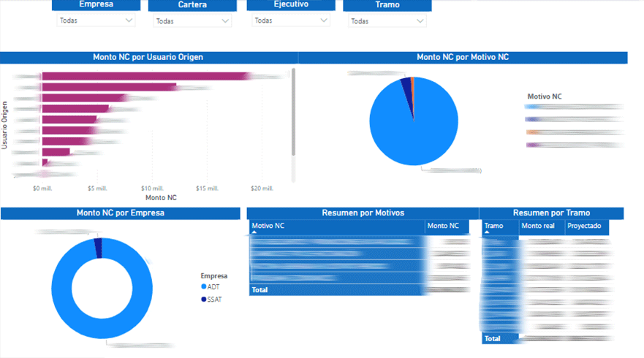644x358 pixels.
Task: Click the Monto NC por Usuario Origen title
Action: pos(148,57)
